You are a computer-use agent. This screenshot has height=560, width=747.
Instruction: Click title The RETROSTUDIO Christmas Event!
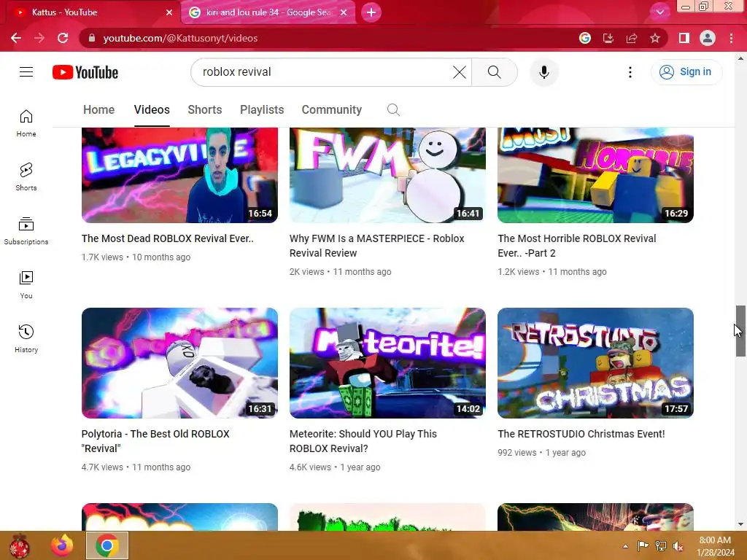(581, 434)
